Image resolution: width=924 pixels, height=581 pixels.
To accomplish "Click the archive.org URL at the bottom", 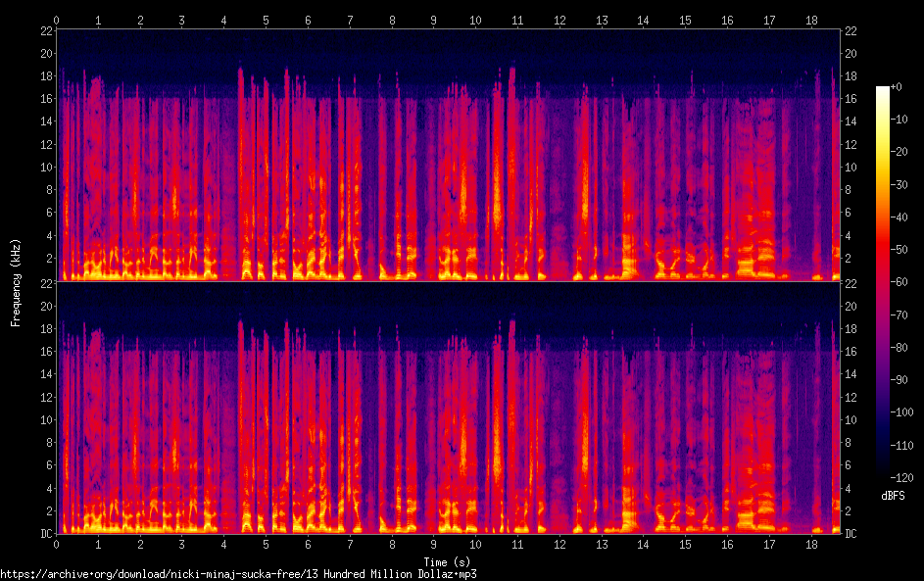I will tap(239, 574).
